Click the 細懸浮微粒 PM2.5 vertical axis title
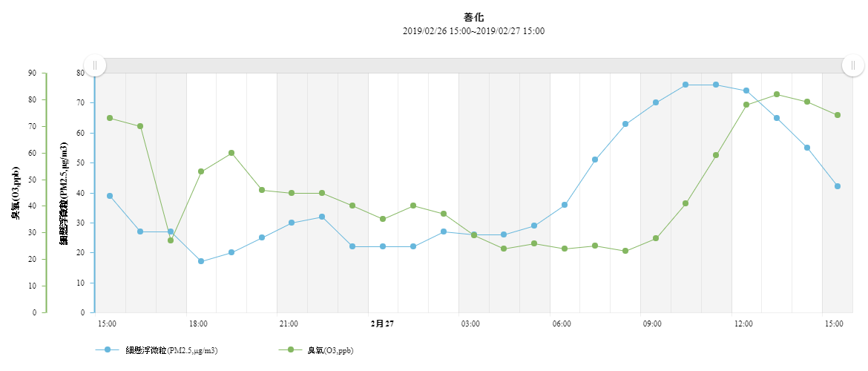Viewport: 868px width, 371px height. [64, 193]
